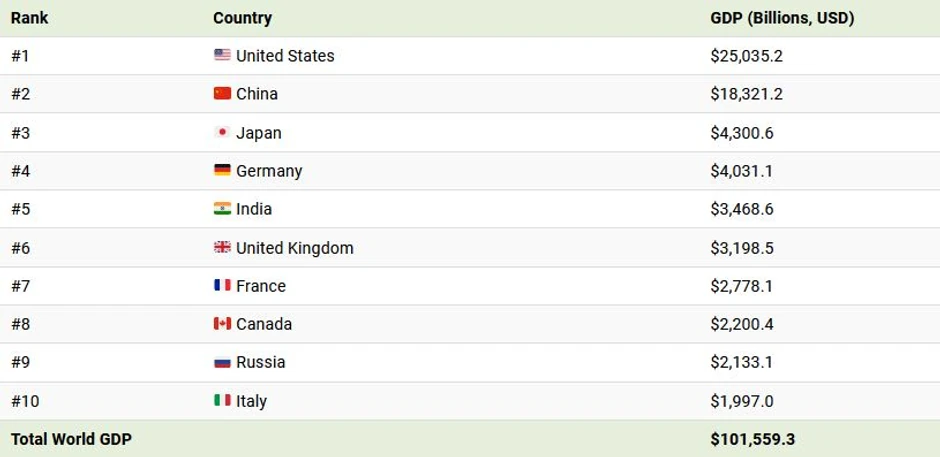Viewport: 940px width, 457px height.
Task: Select the United Kingdom country name
Action: [295, 248]
